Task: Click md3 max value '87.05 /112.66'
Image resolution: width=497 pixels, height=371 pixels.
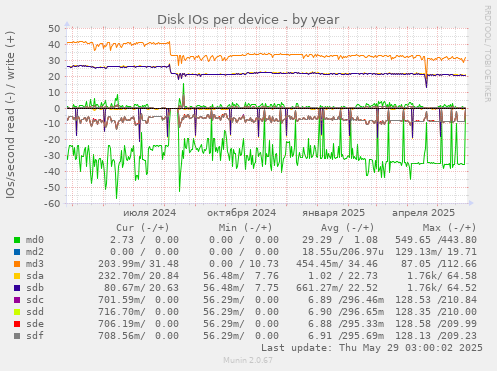Action: click(x=439, y=264)
